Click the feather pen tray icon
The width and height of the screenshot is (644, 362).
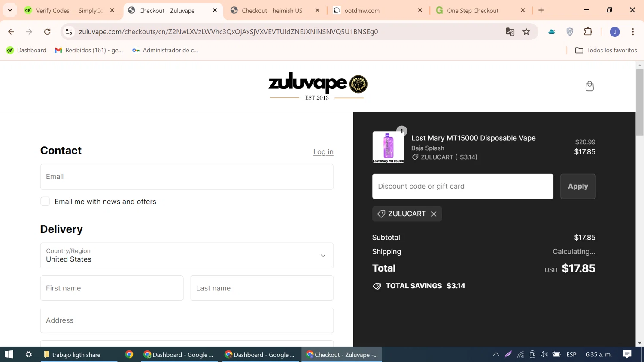coord(508,354)
